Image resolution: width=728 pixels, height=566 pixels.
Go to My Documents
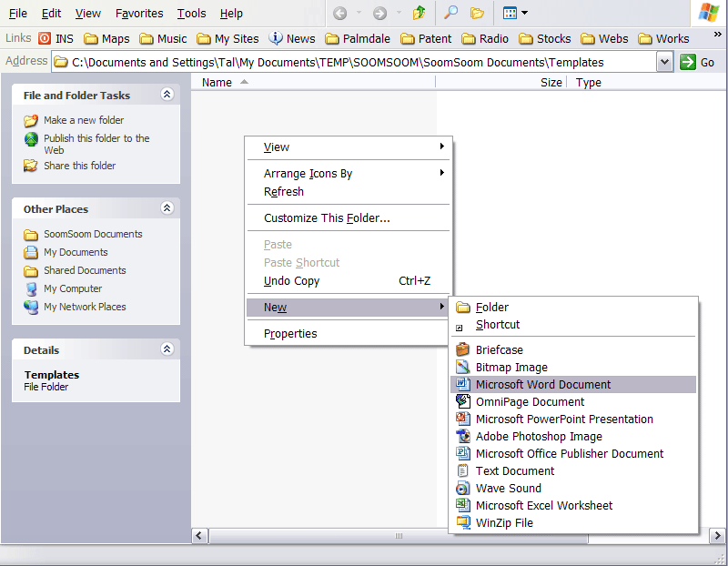click(x=66, y=252)
